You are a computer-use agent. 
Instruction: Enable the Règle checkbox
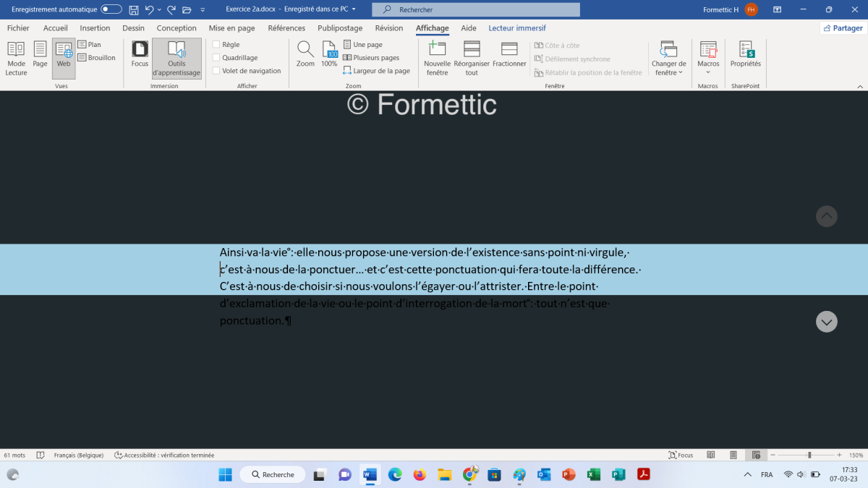(x=216, y=45)
